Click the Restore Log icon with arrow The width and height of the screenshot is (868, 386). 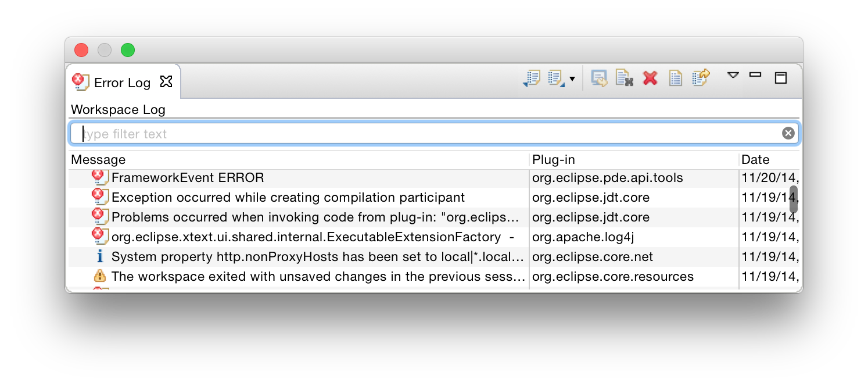701,78
